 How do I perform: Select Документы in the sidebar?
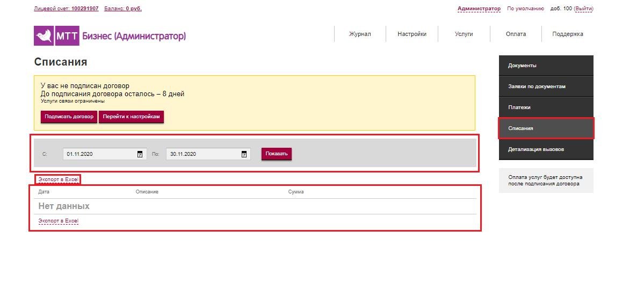click(x=546, y=66)
